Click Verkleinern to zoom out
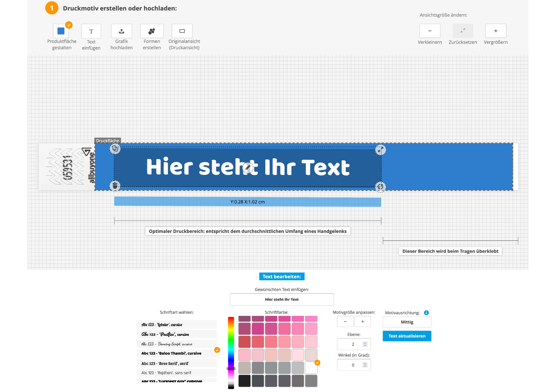The height and width of the screenshot is (392, 556). pyautogui.click(x=430, y=31)
